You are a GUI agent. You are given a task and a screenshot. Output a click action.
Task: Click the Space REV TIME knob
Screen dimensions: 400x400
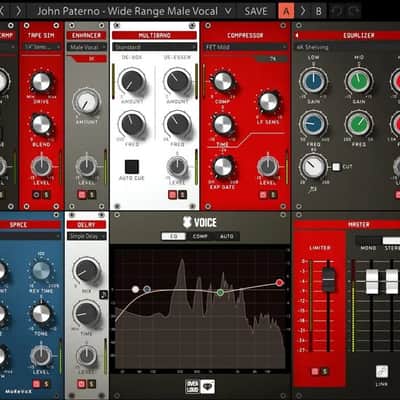click(x=41, y=271)
